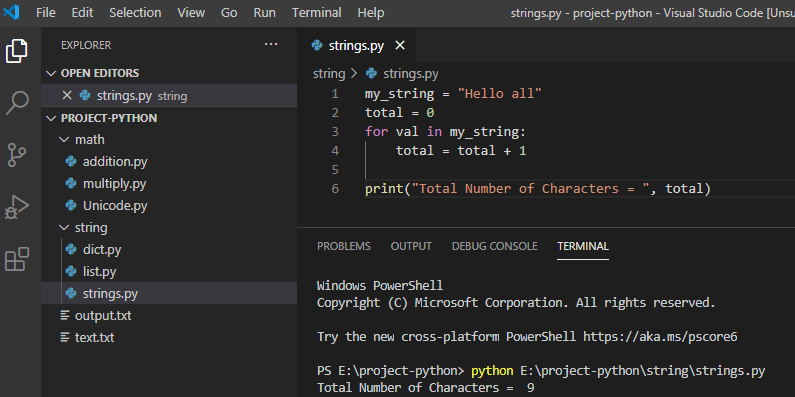Screen dimensions: 795x397
Task: Collapse the Open Editors section
Action: pos(51,74)
